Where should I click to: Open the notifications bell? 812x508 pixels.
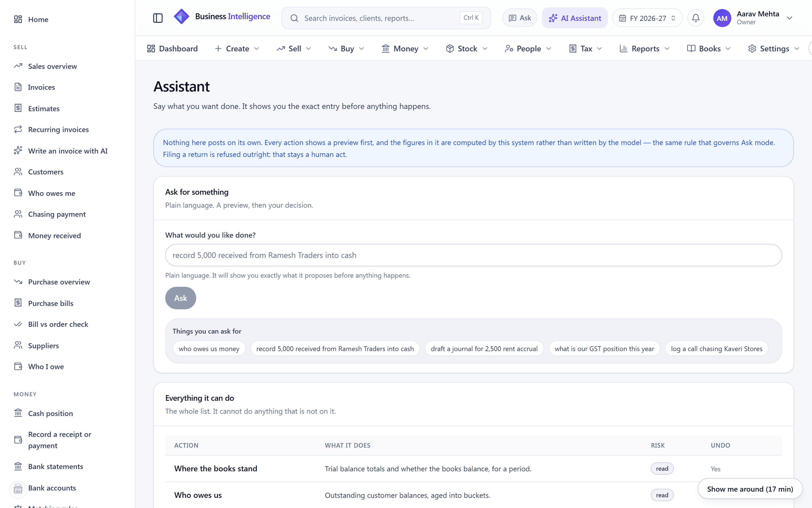pyautogui.click(x=696, y=18)
